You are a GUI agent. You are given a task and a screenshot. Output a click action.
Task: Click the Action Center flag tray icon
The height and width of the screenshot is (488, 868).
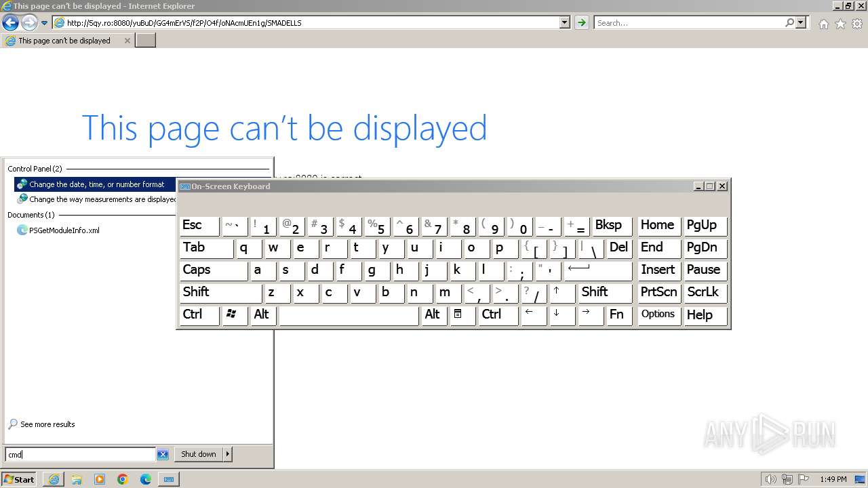804,479
